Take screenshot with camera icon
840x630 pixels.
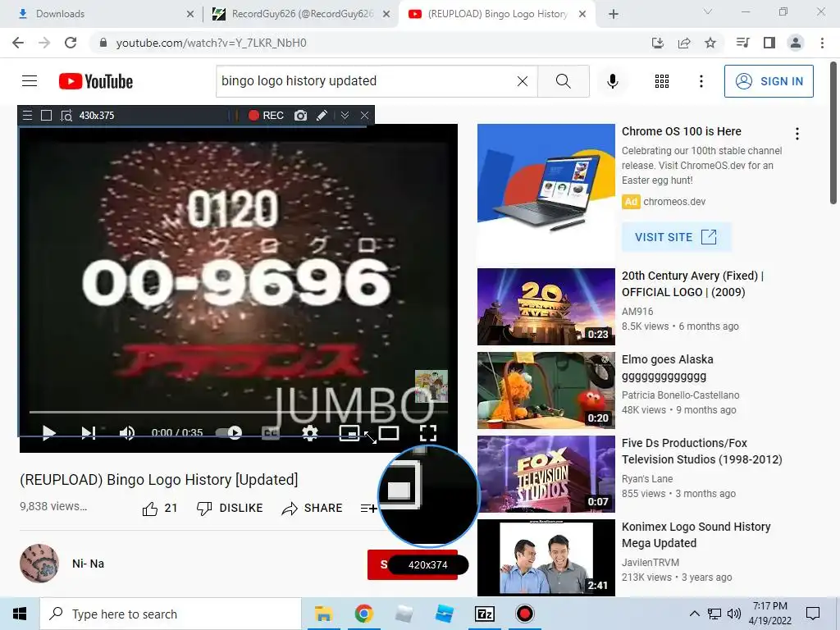tap(300, 115)
